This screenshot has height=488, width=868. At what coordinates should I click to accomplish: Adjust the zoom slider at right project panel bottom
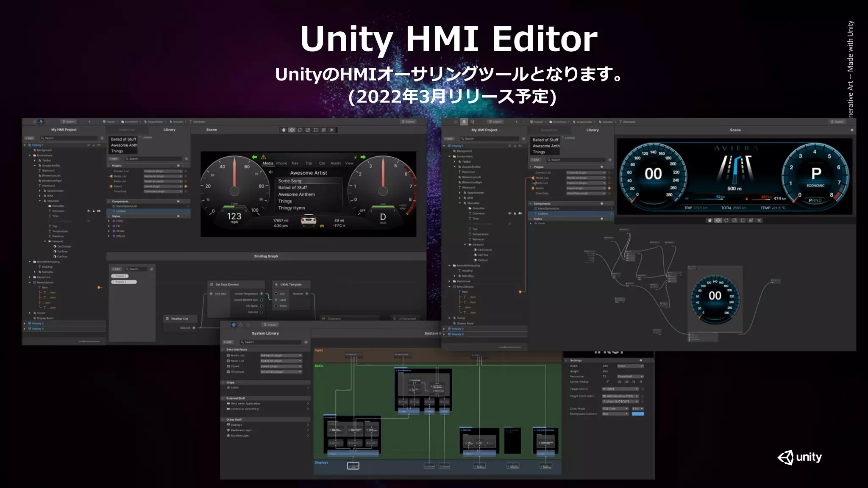[x=510, y=347]
